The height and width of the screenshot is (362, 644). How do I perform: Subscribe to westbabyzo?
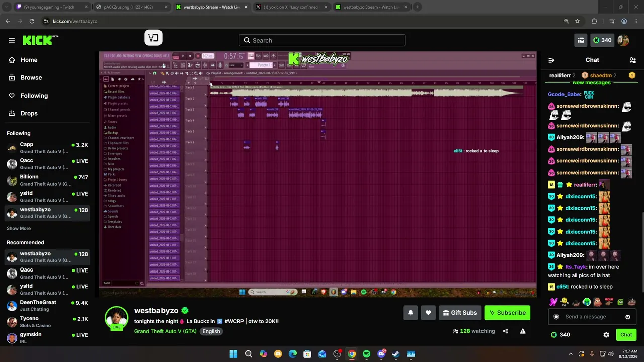click(x=507, y=313)
